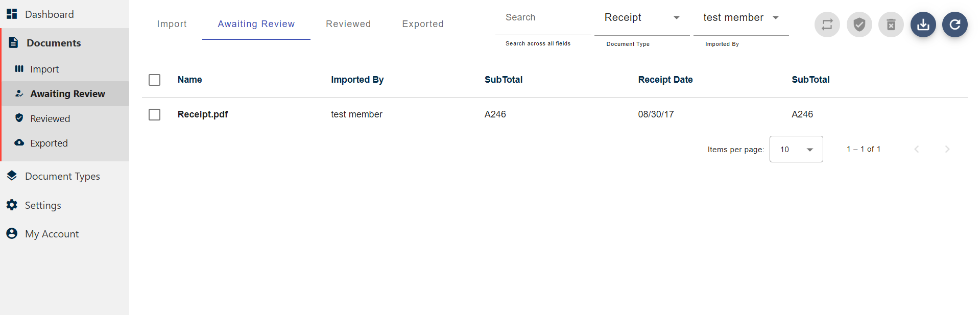Open My Account profile icon
The image size is (980, 315).
point(12,233)
